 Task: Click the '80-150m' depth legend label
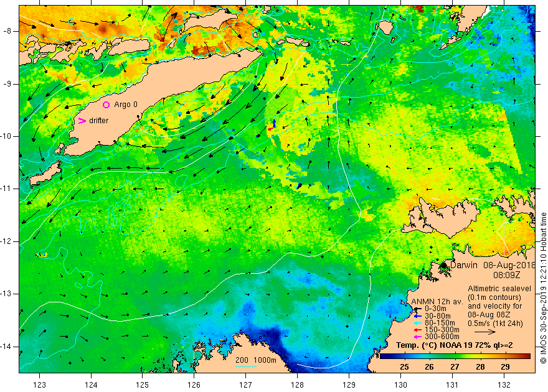pos(440,323)
